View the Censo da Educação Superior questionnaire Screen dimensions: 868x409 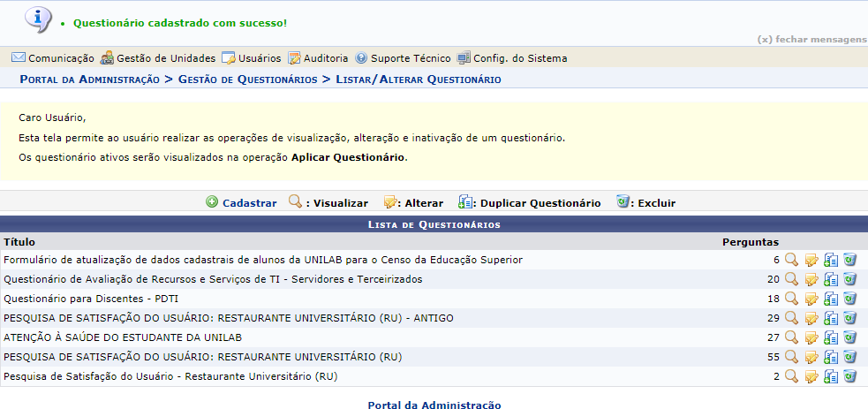point(791,260)
